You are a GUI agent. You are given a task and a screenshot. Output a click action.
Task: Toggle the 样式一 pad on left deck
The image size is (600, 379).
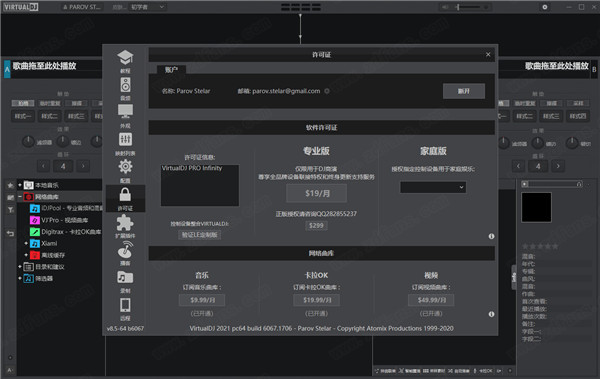click(23, 116)
